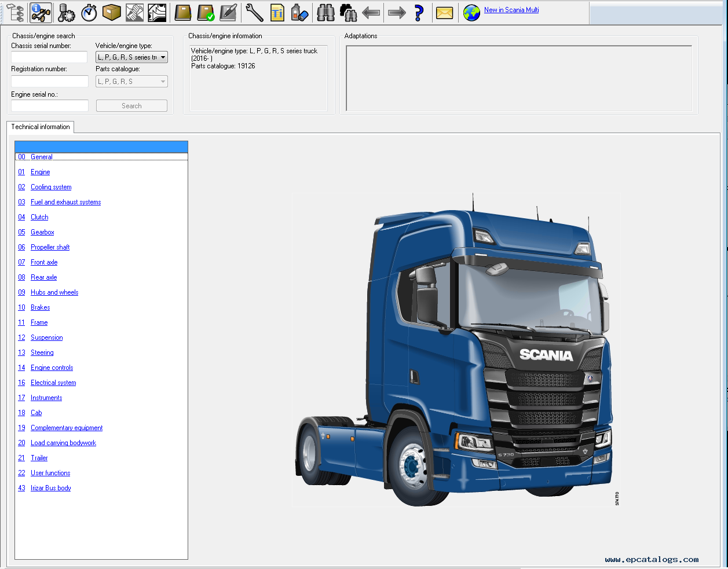This screenshot has width=728, height=569.
Task: Select the Technical information tab
Action: (41, 127)
